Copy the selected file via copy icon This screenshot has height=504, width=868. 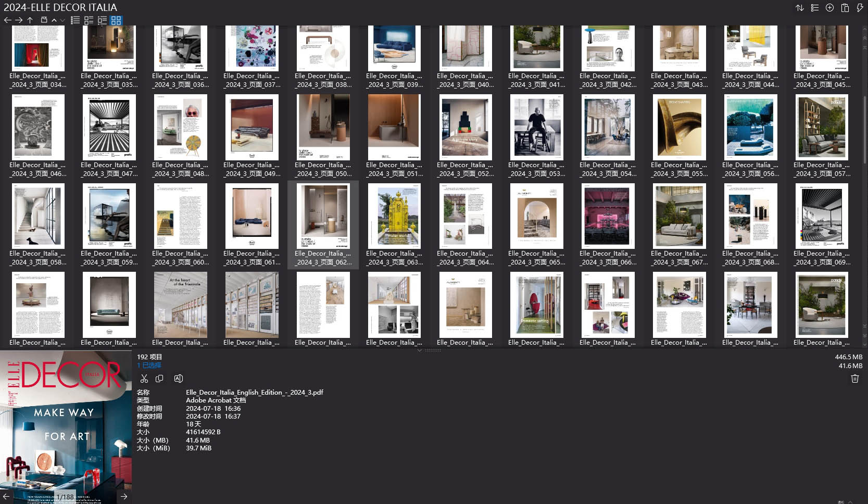coord(160,379)
